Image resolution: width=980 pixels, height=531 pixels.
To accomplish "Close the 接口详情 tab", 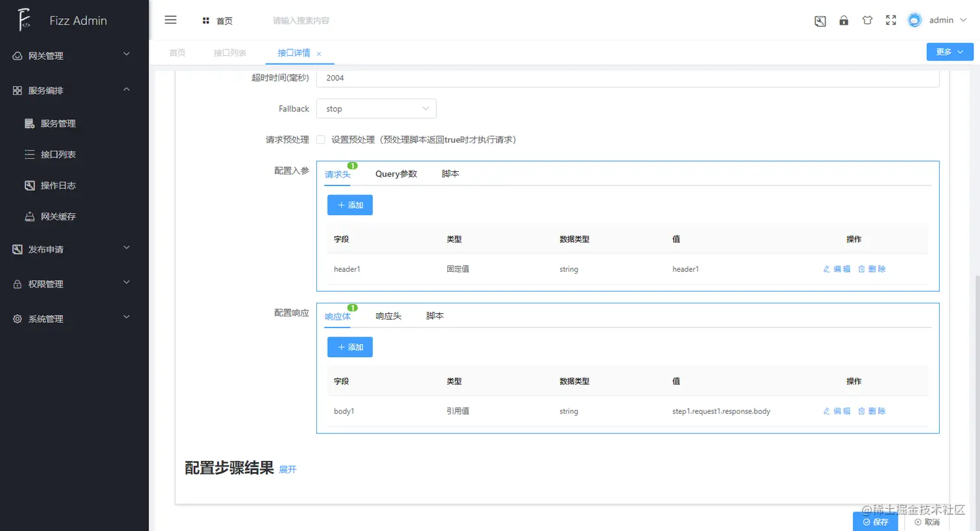I will (319, 54).
